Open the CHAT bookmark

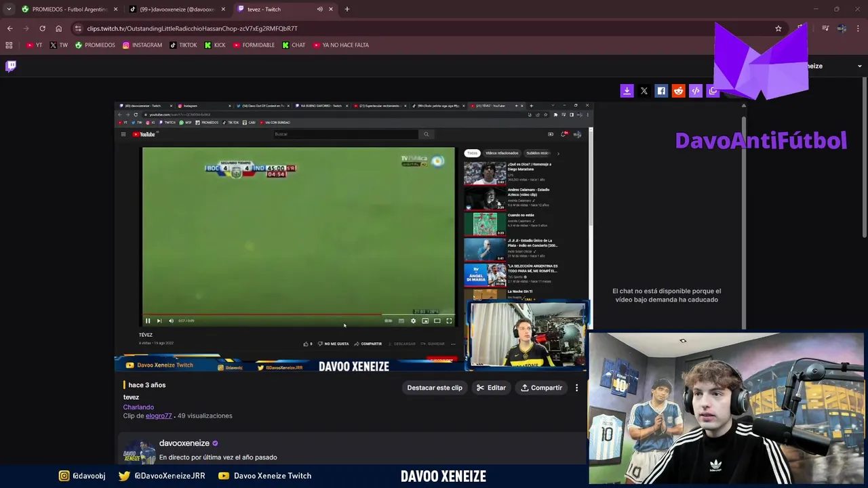tap(294, 45)
